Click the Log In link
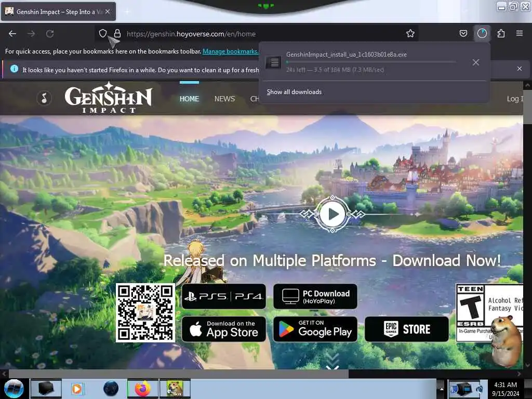The height and width of the screenshot is (399, 532). 515,99
